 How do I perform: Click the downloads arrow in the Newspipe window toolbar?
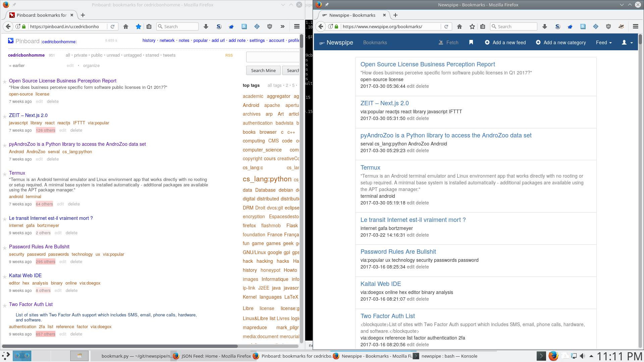[545, 26]
